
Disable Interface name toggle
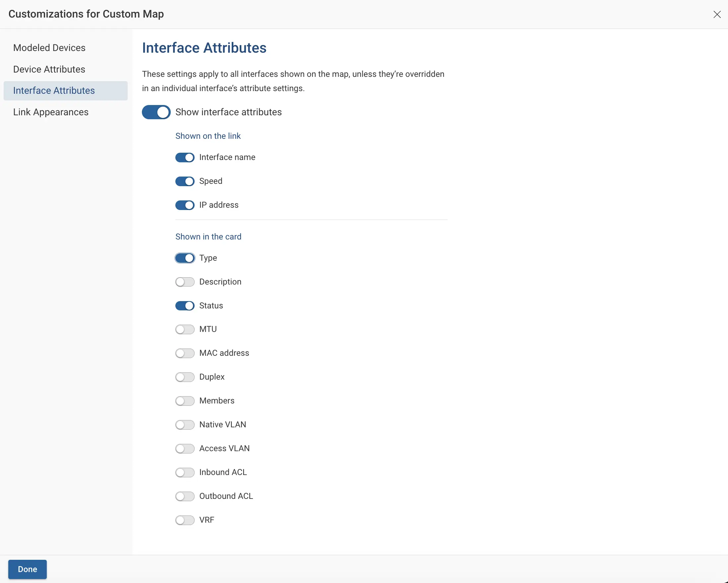(x=185, y=158)
